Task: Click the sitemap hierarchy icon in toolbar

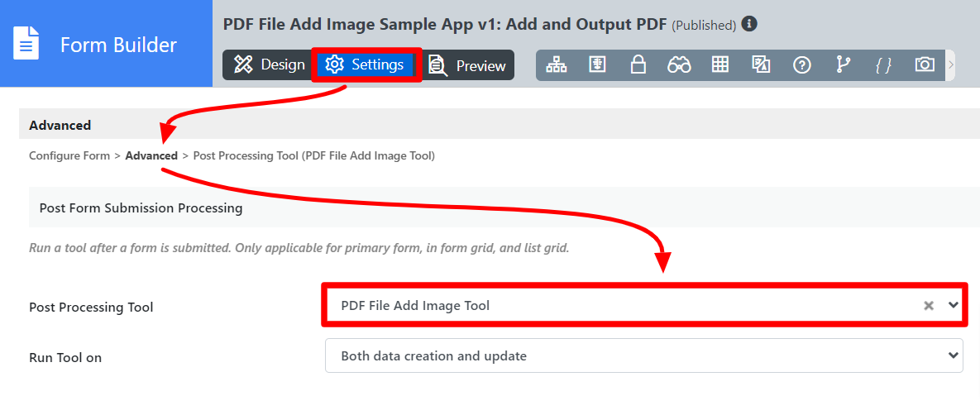Action: click(x=557, y=65)
